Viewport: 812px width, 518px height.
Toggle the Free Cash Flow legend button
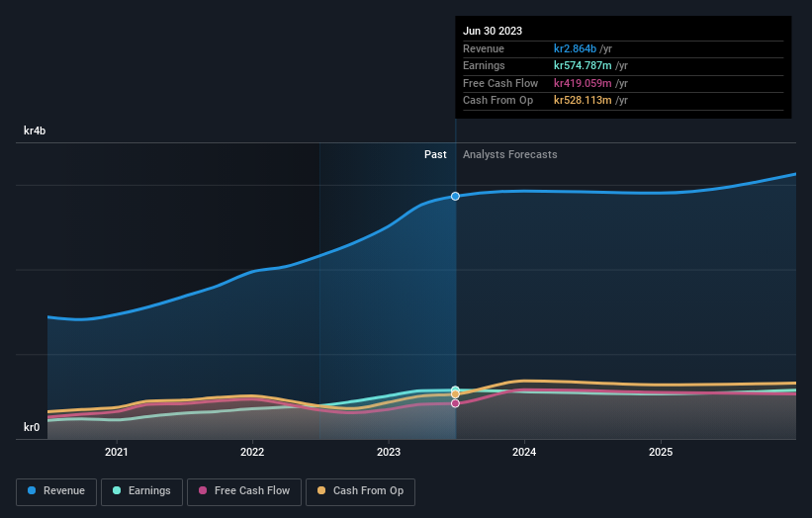tap(244, 491)
